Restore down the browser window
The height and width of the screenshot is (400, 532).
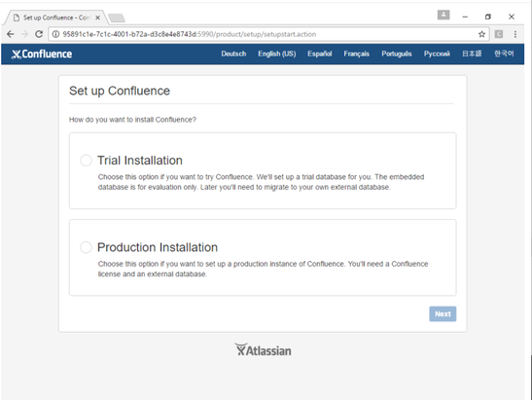coord(488,17)
